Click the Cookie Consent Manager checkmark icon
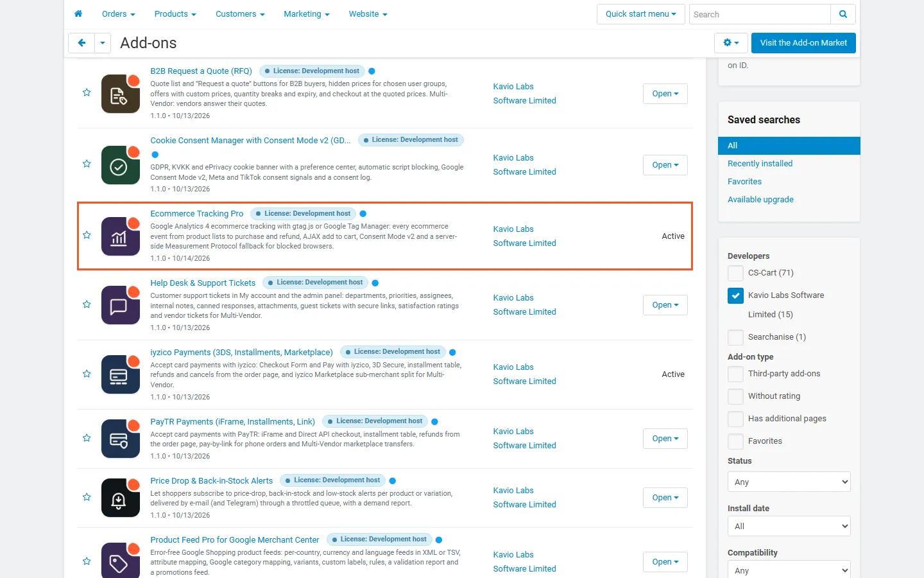Viewport: 924px width, 578px height. 121,165
